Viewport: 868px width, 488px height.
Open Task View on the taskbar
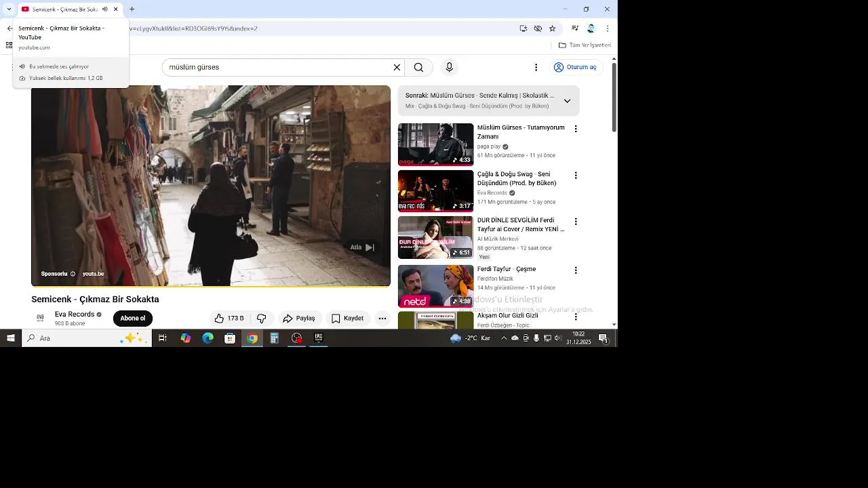click(x=163, y=338)
